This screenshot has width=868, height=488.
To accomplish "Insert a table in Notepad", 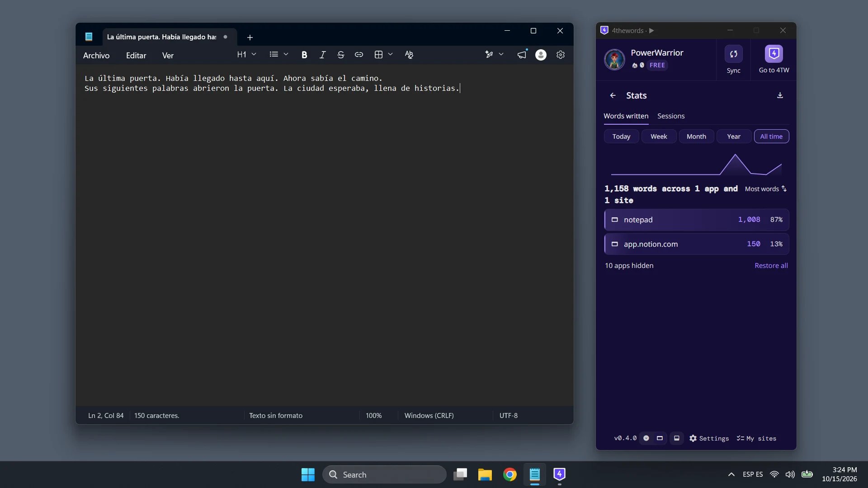I will click(379, 55).
